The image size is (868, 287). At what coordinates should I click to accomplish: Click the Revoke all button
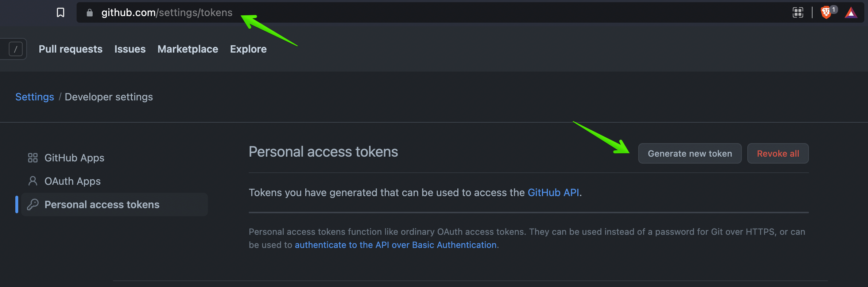click(778, 153)
